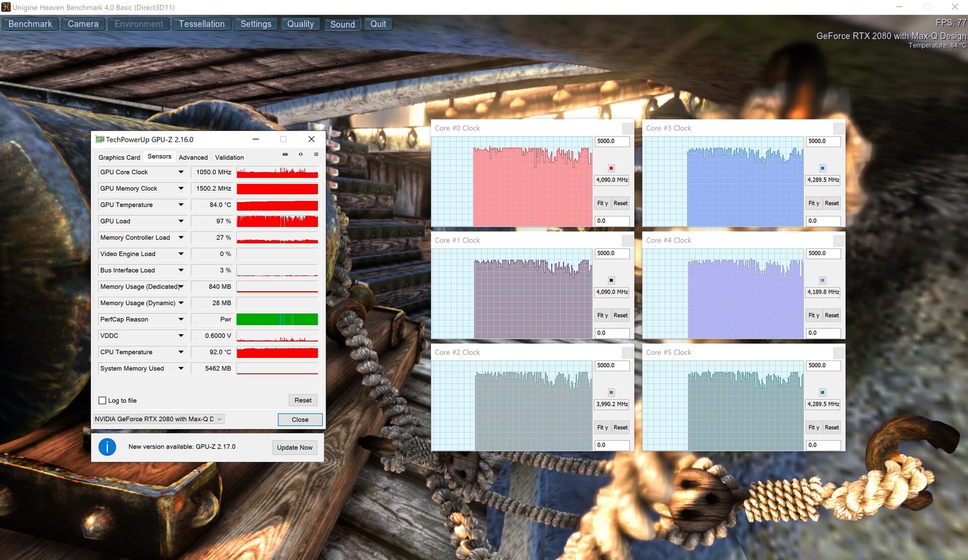
Task: Expand the PerfCap Reason sensor dropdown
Action: pos(181,320)
